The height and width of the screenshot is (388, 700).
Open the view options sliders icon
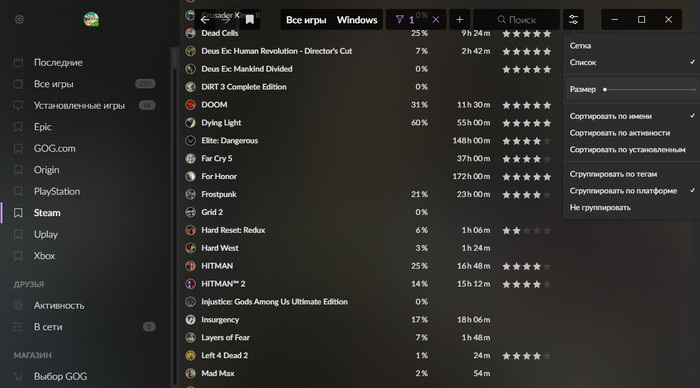pyautogui.click(x=573, y=20)
